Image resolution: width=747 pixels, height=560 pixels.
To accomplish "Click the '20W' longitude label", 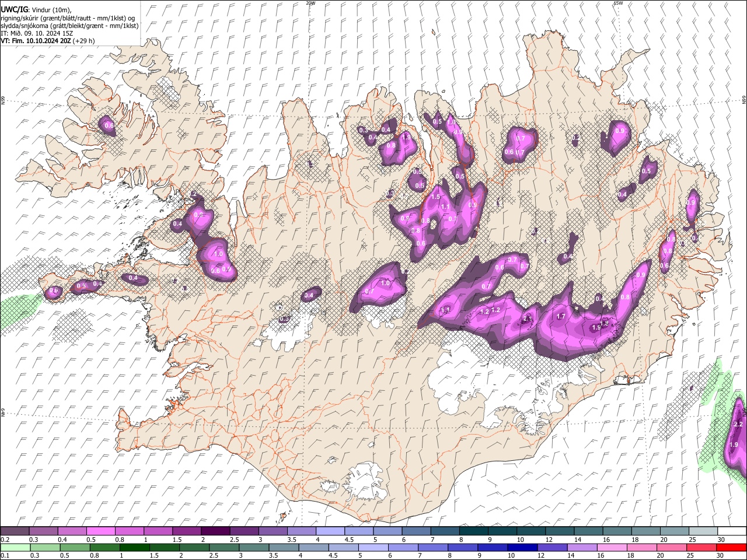I will [310, 3].
